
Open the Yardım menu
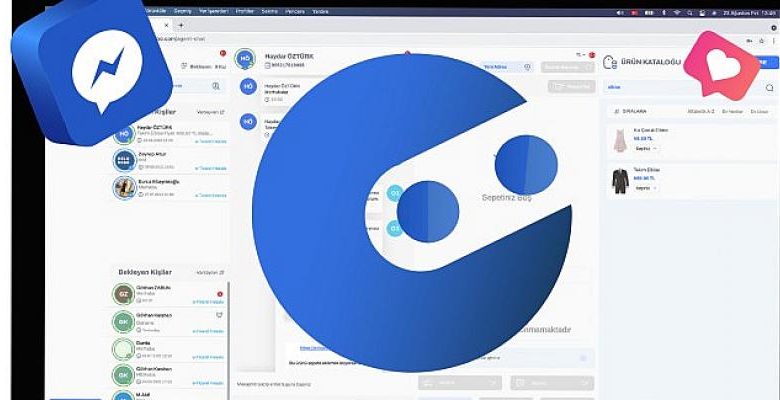pyautogui.click(x=320, y=11)
